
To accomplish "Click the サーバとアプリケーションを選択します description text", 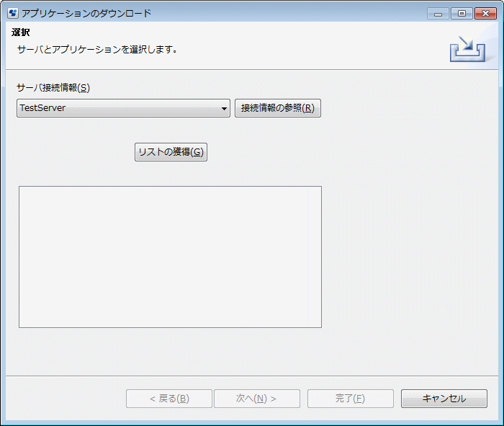I will (97, 49).
